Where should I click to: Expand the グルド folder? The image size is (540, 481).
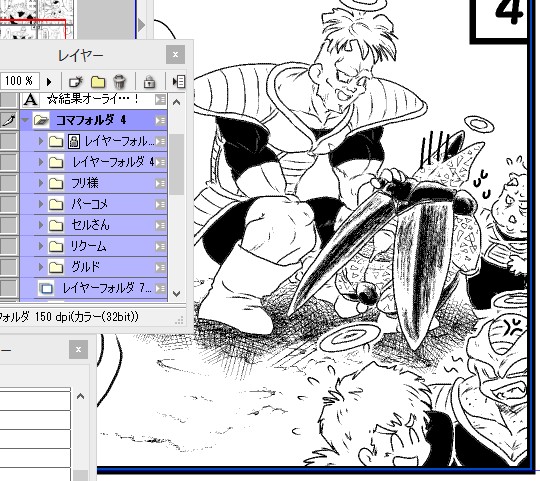pyautogui.click(x=41, y=267)
